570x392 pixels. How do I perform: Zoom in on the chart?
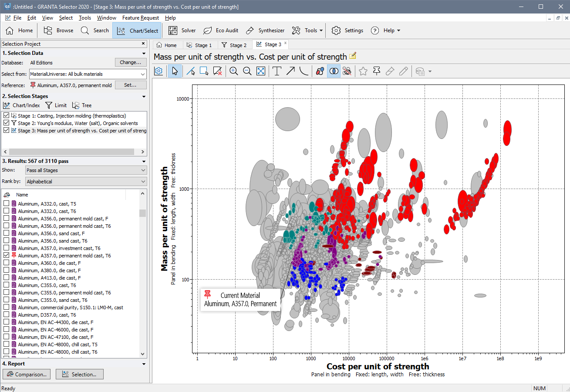tap(234, 71)
